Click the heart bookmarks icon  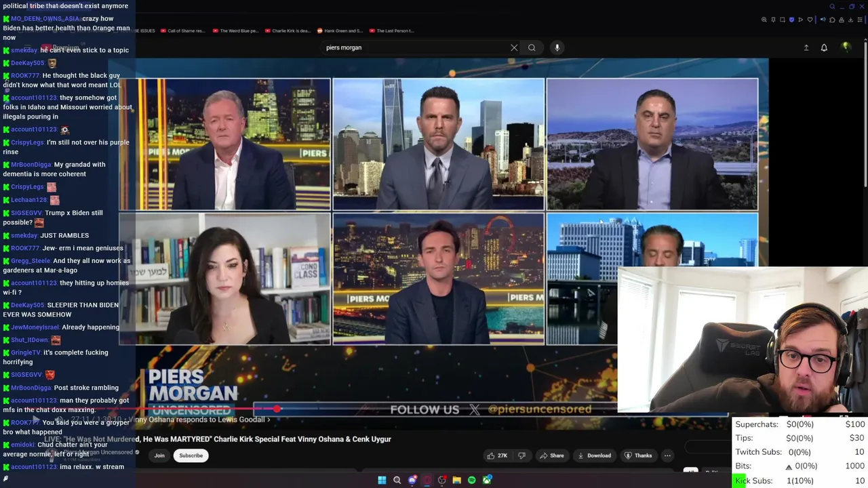coord(810,20)
